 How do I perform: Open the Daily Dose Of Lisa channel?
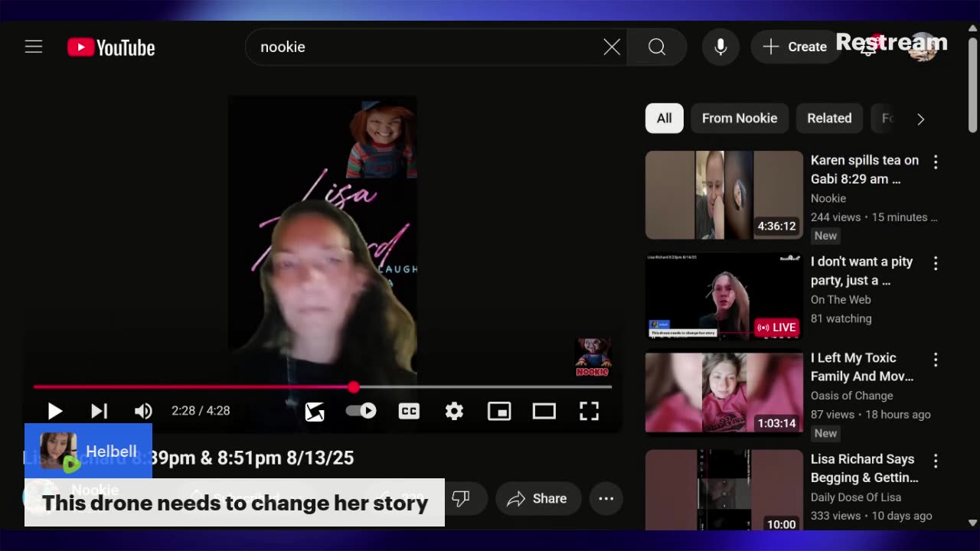[855, 497]
